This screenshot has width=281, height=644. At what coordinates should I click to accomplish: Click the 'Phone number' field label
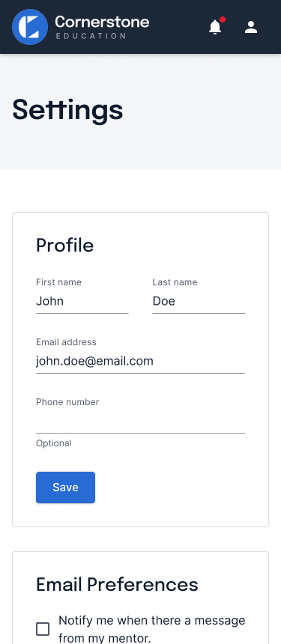pos(67,402)
